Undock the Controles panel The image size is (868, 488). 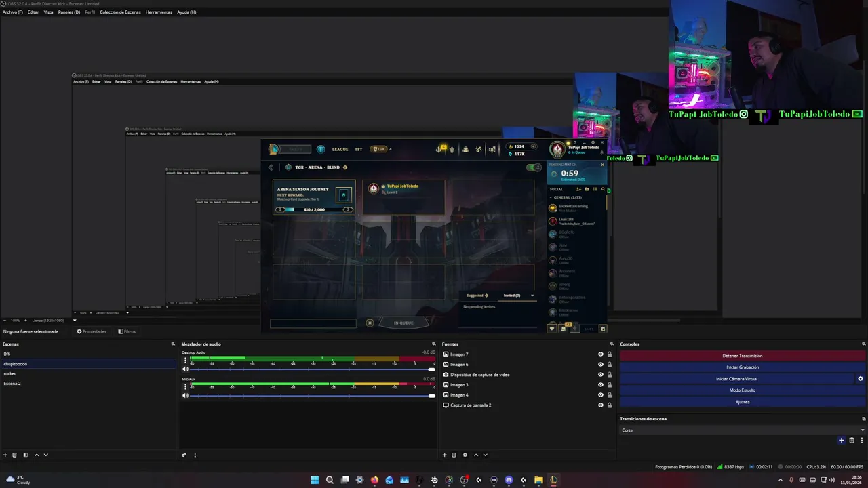coord(863,344)
